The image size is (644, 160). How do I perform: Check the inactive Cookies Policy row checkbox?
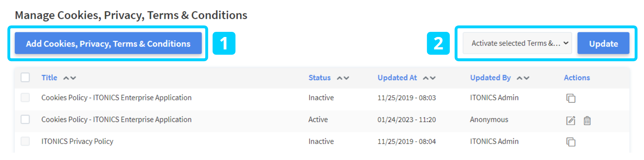(25, 98)
